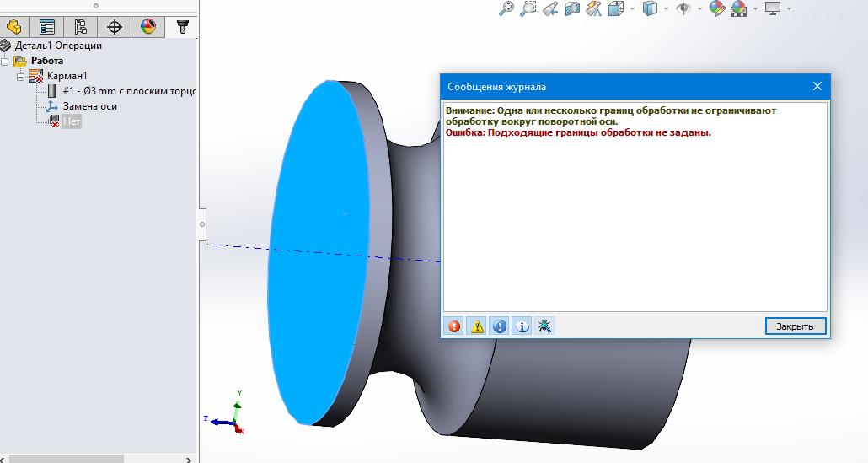Click the tree horizontal scrollbar

[67, 459]
